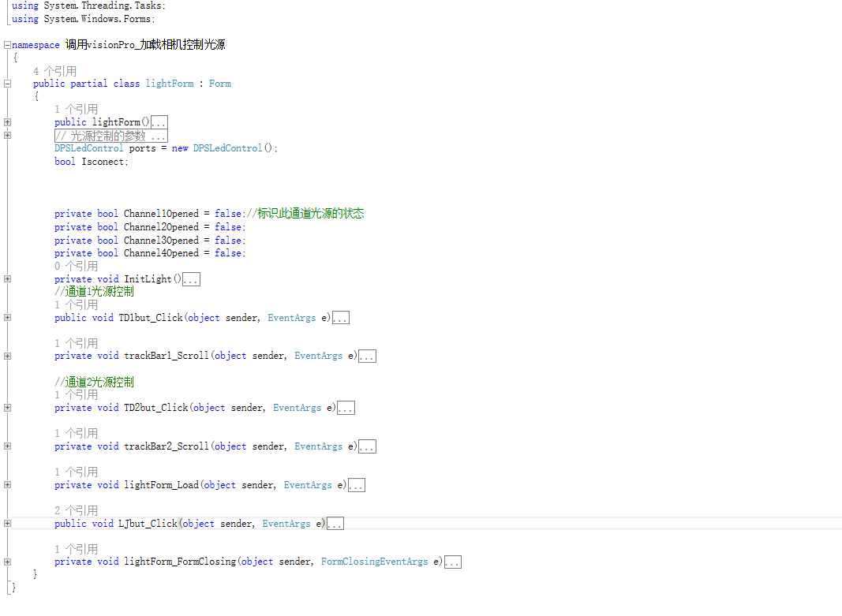This screenshot has height=616, width=842.
Task: Click the FormClosingEventArgs parameter type
Action: [374, 562]
